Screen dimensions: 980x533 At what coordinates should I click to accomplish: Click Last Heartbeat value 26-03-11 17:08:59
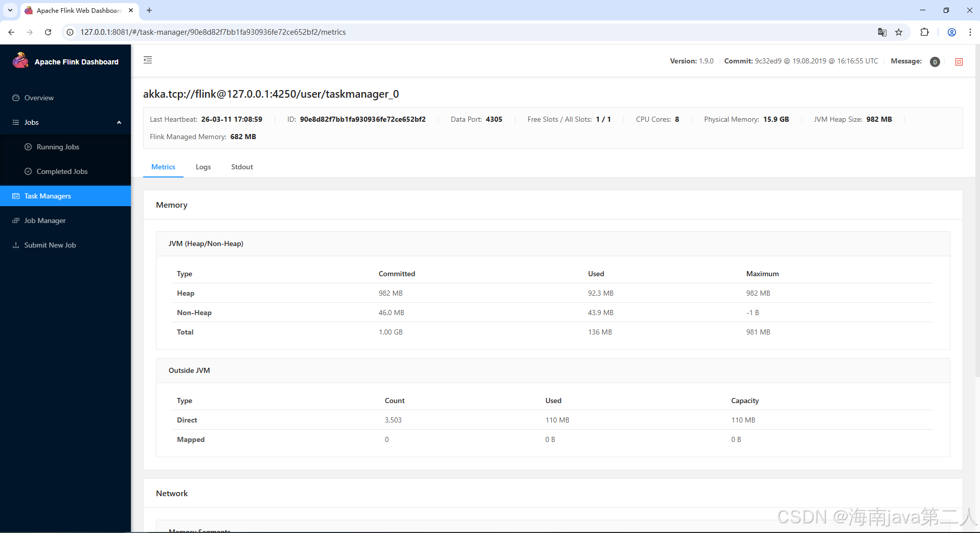click(232, 119)
